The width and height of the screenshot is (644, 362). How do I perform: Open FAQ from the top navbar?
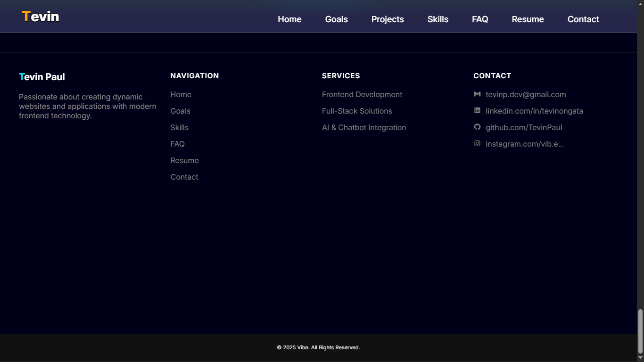480,19
